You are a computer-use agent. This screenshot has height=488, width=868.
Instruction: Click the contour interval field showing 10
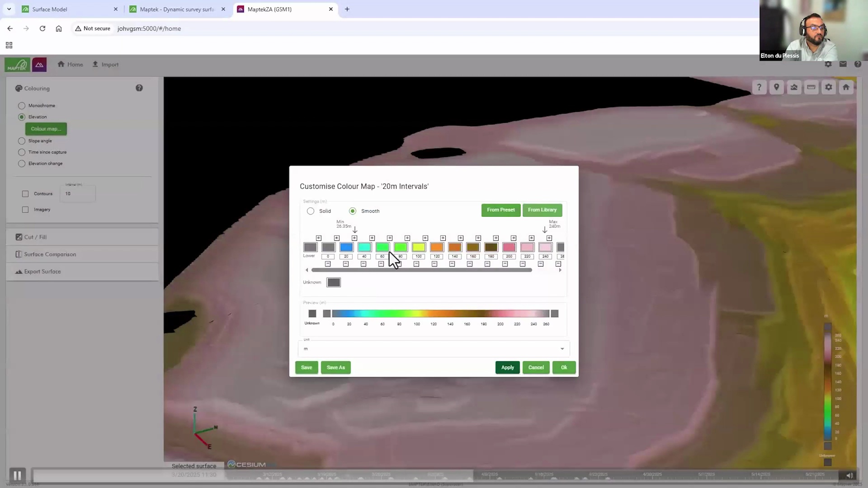[78, 193]
